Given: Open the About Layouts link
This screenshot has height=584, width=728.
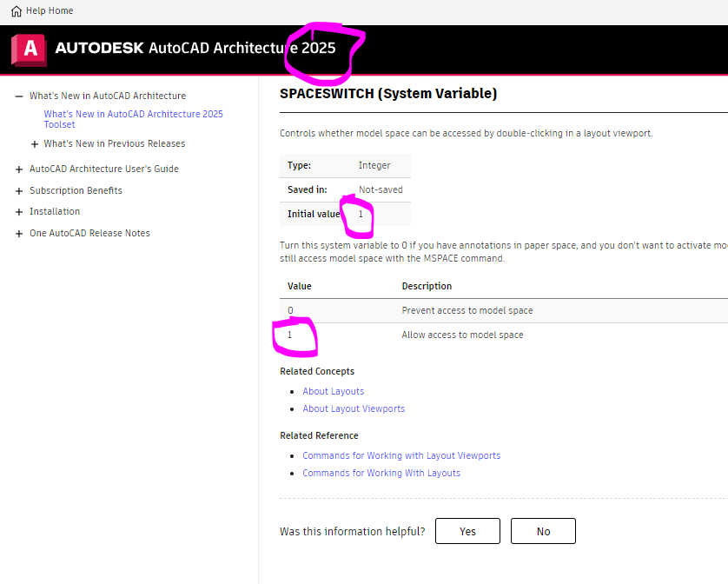Looking at the screenshot, I should 333,391.
